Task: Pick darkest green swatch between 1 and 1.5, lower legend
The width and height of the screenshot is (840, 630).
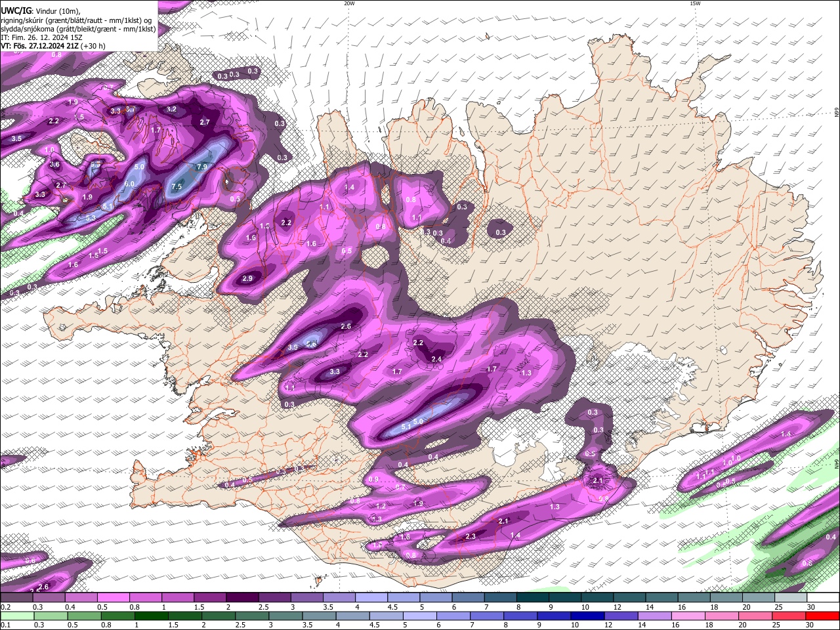Action: click(152, 616)
